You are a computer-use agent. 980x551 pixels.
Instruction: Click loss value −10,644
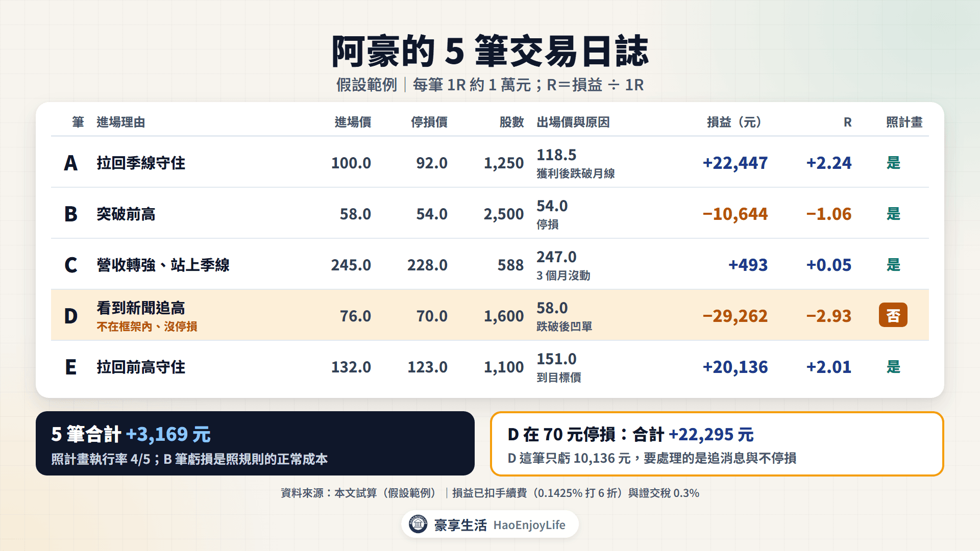tap(735, 214)
